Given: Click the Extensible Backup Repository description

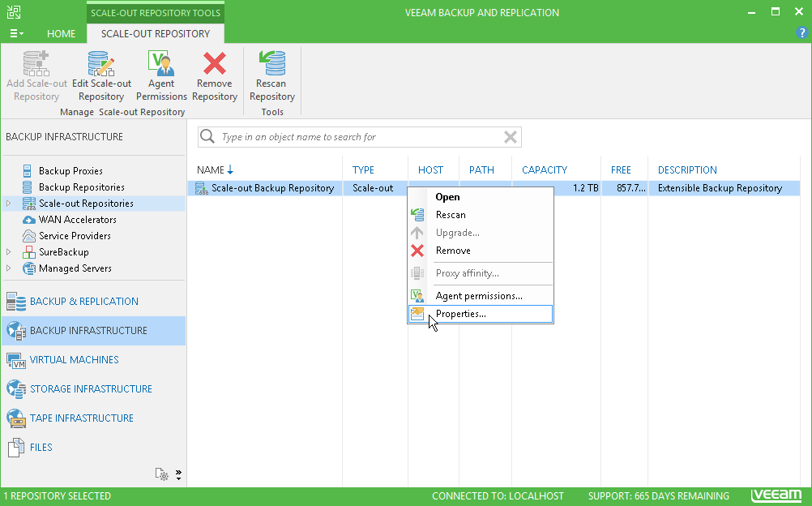Looking at the screenshot, I should tap(720, 188).
